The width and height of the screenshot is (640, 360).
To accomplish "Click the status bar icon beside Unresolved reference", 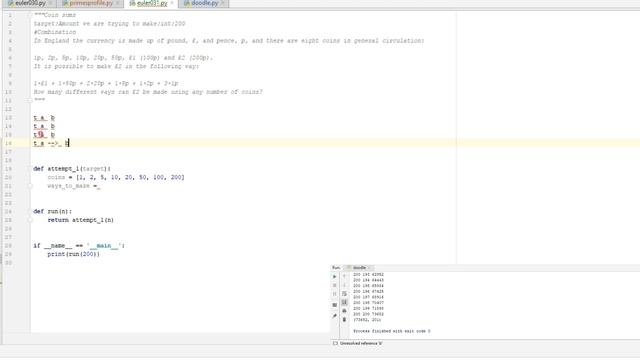I will 335,344.
